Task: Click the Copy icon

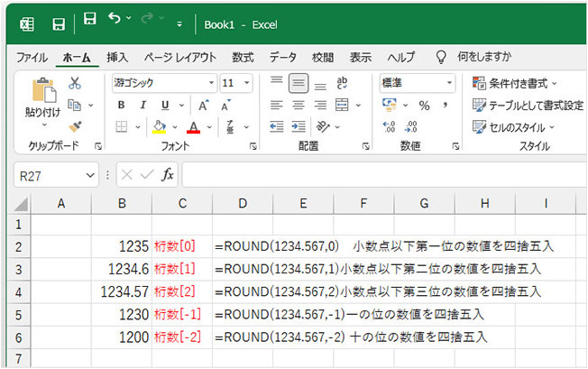Action: click(x=74, y=106)
